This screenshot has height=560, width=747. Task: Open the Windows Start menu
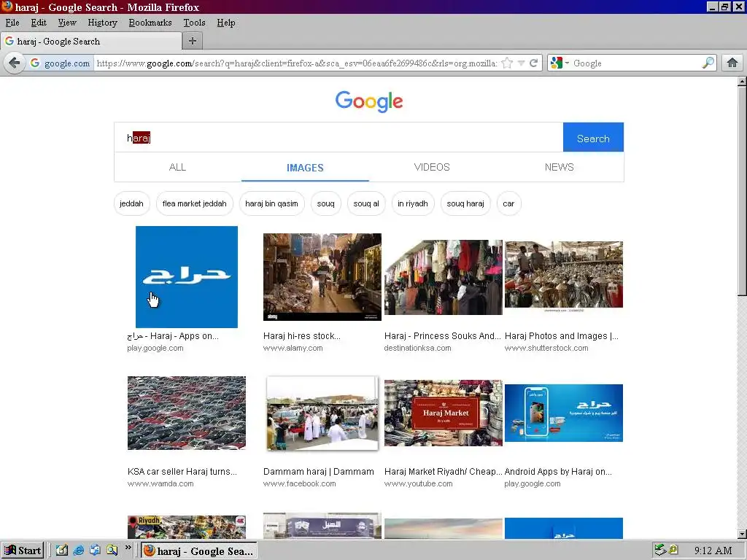point(23,551)
